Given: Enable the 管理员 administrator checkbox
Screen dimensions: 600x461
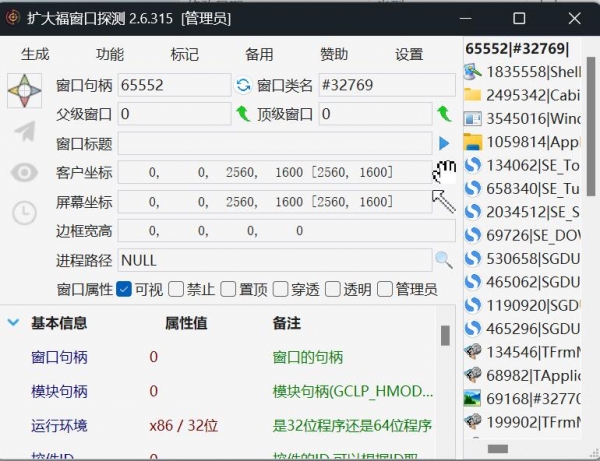Looking at the screenshot, I should coord(385,289).
